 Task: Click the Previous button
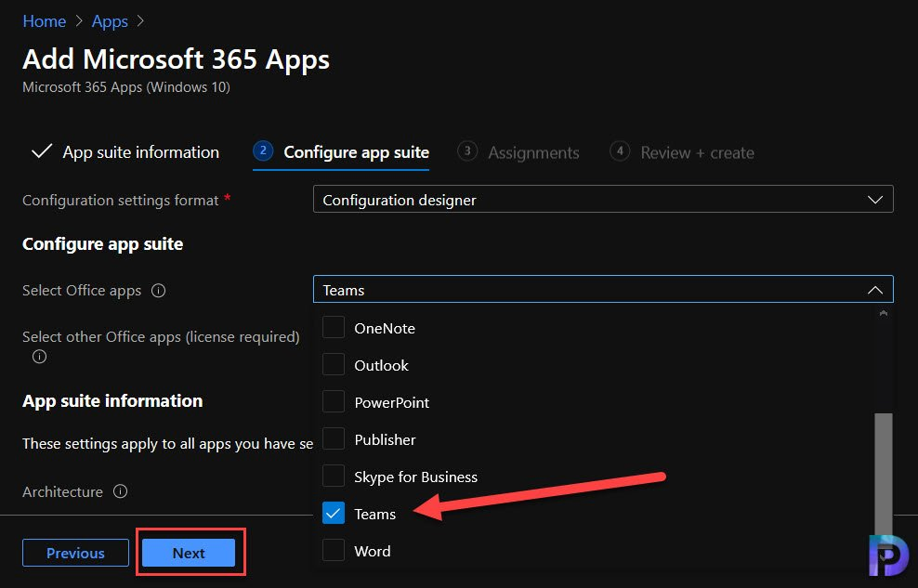pyautogui.click(x=75, y=553)
